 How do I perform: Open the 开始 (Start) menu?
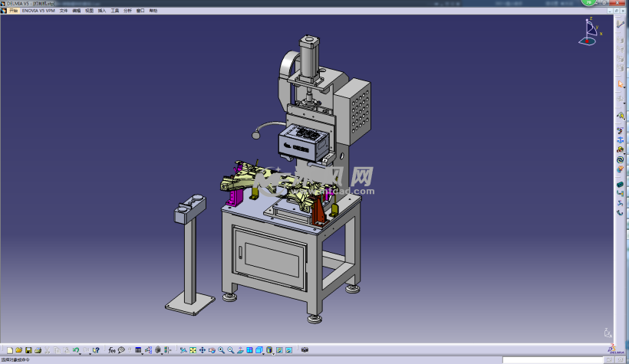(x=14, y=11)
